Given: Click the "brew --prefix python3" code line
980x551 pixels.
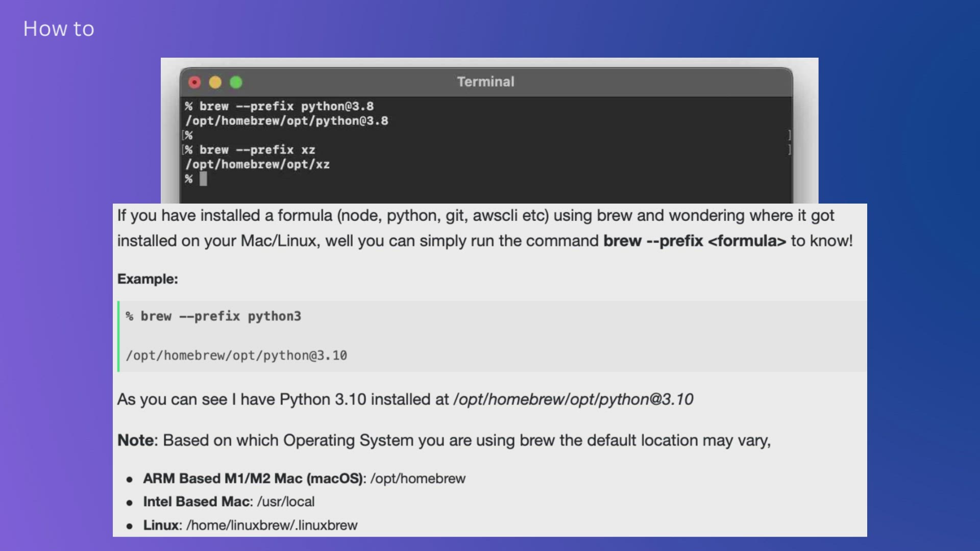Looking at the screenshot, I should (x=220, y=316).
